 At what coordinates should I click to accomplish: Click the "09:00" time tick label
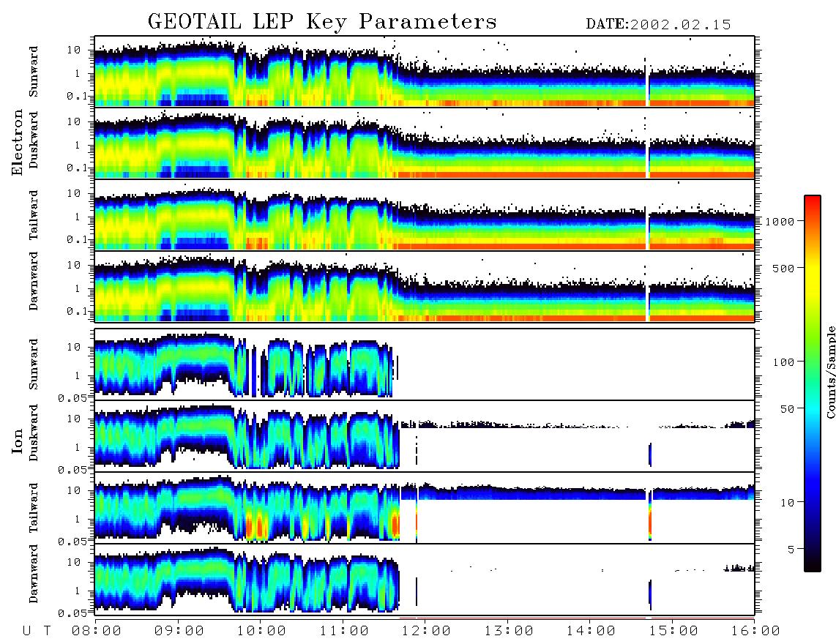click(x=179, y=632)
